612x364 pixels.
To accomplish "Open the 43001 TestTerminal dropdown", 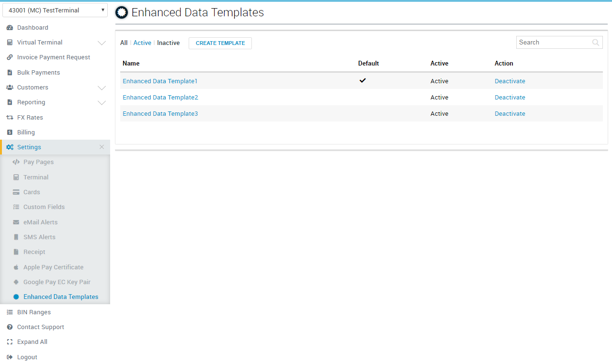I will 55,10.
